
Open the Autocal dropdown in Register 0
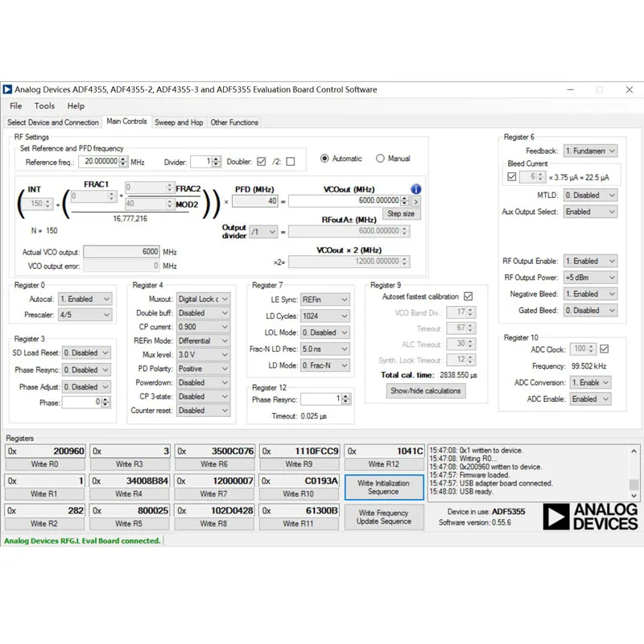pyautogui.click(x=85, y=299)
